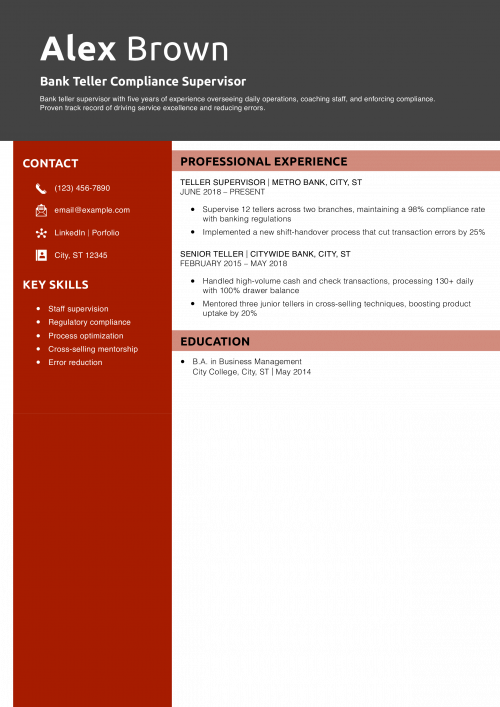Select the Key Skills heading

[55, 285]
